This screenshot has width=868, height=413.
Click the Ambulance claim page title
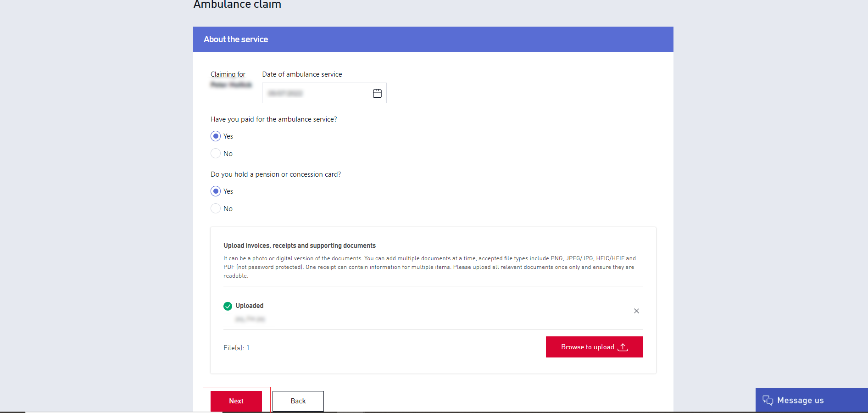tap(237, 5)
